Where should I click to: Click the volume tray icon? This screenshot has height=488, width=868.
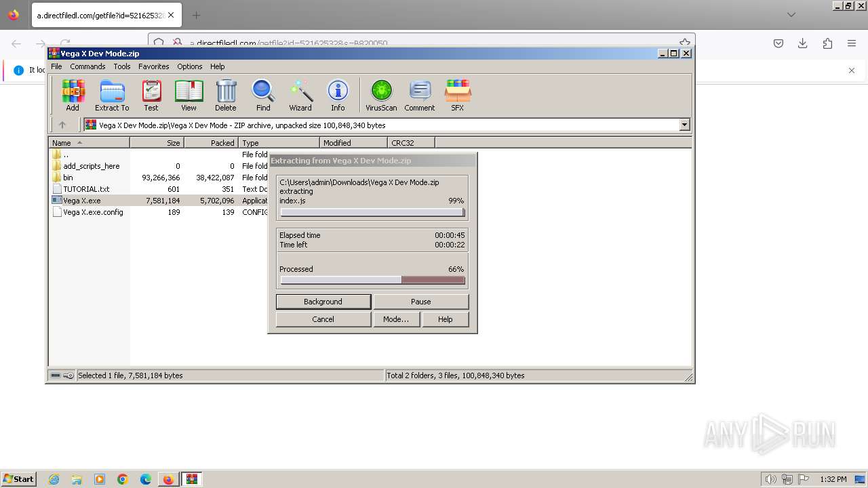pos(771,479)
